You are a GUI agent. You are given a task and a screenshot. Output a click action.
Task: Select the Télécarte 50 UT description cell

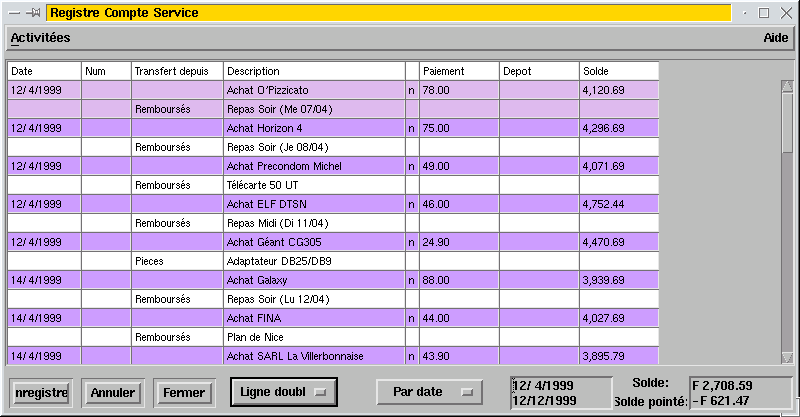tap(313, 185)
